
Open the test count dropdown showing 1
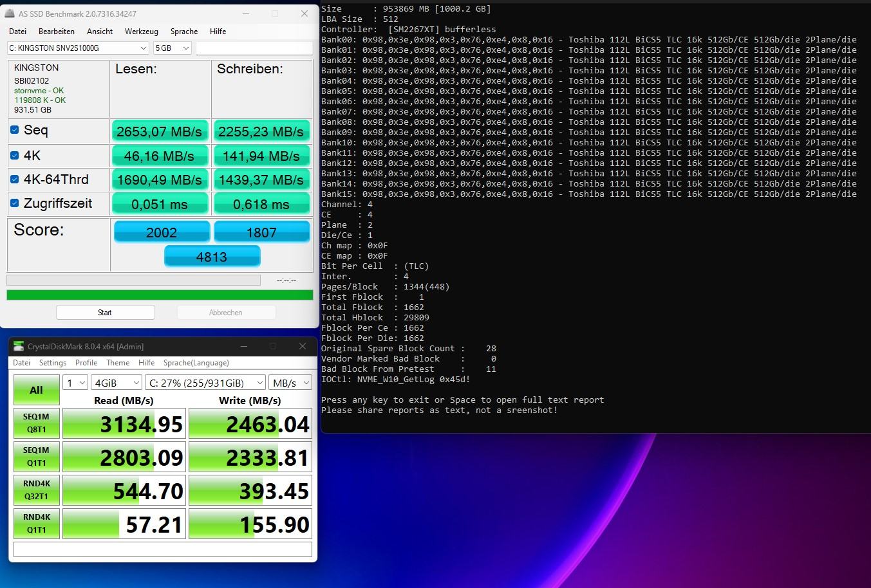75,383
